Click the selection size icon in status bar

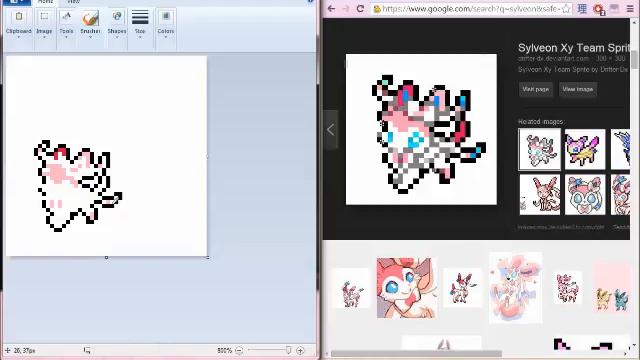[87, 350]
